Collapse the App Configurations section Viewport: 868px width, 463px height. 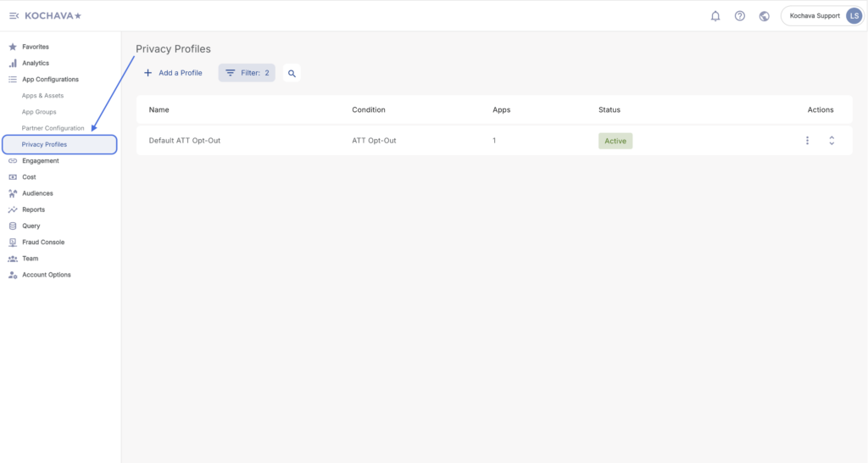pyautogui.click(x=50, y=80)
